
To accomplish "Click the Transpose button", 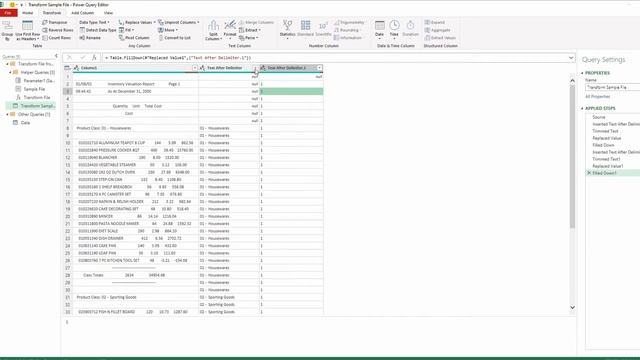I will (x=55, y=22).
